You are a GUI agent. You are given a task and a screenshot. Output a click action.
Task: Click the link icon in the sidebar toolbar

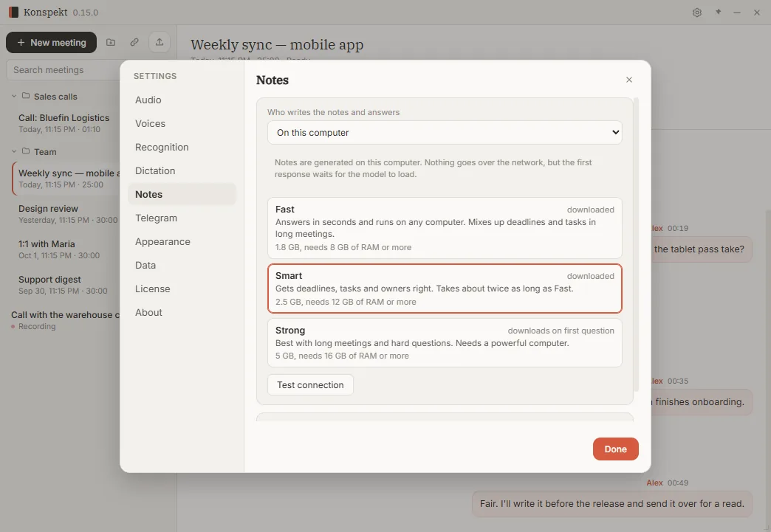(134, 42)
